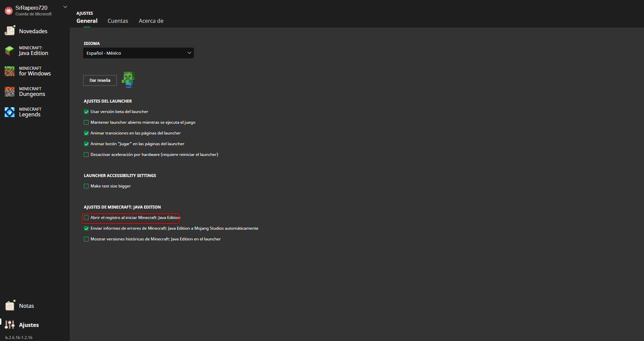Open the Idioma language dropdown

(138, 53)
